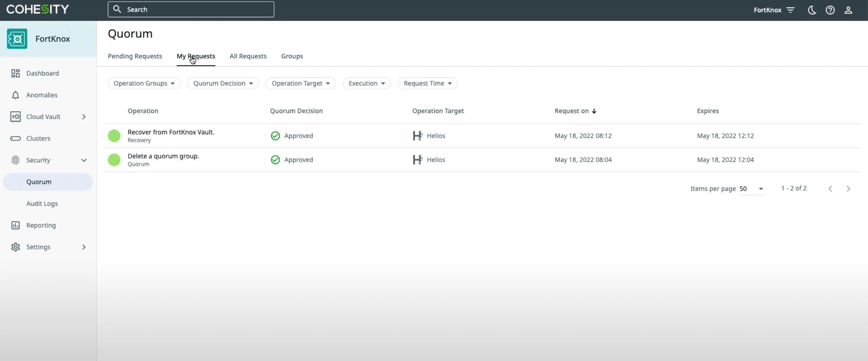Viewport: 868px width, 361px height.
Task: Open Audit Logs in the sidebar
Action: click(x=42, y=203)
